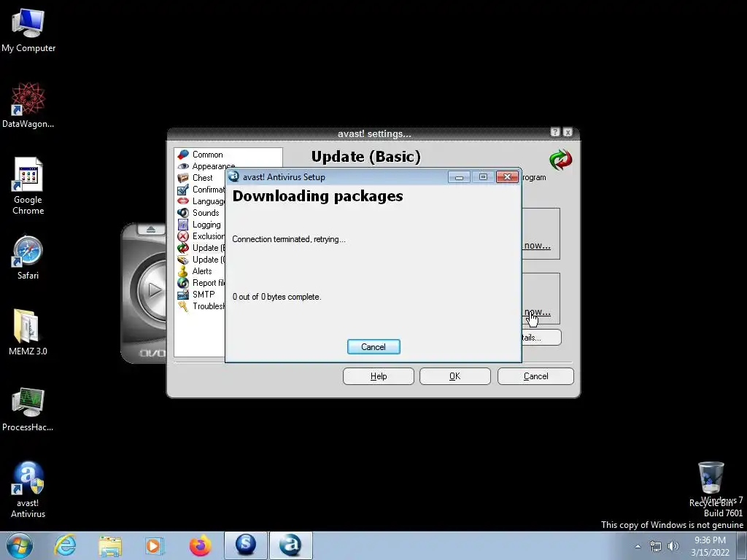The image size is (747, 560).
Task: Open My Computer desktop icon
Action: pyautogui.click(x=28, y=31)
